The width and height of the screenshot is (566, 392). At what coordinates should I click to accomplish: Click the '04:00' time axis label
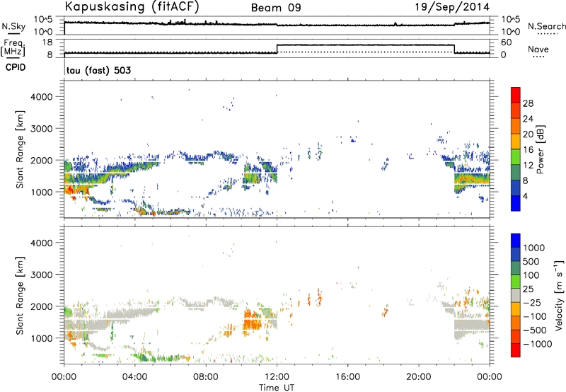tap(135, 377)
